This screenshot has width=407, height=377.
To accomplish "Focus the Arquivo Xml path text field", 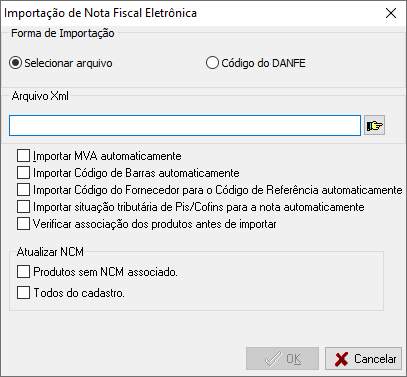I will (185, 125).
